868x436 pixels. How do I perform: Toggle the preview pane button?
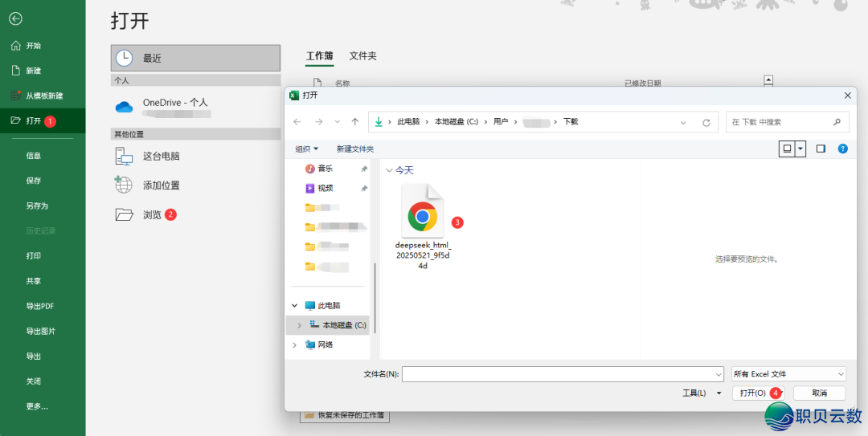coord(821,149)
